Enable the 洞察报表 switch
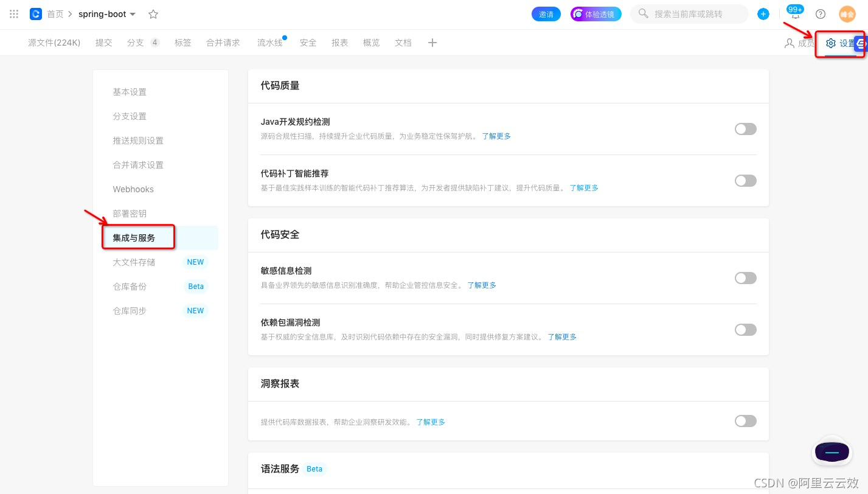This screenshot has height=494, width=868. 745,421
